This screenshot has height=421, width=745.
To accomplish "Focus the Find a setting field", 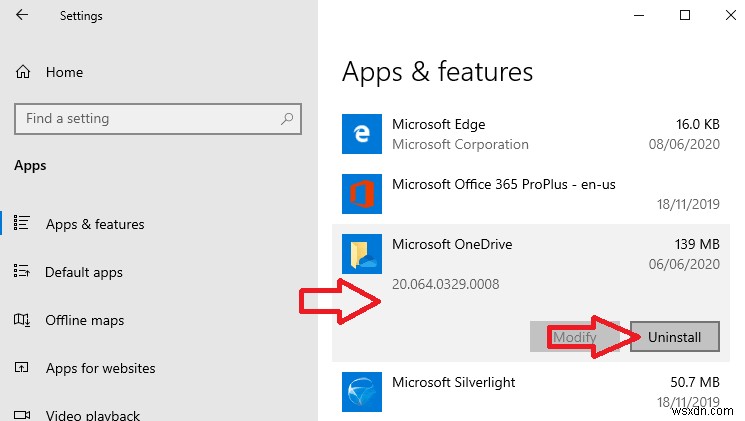I will 158,119.
